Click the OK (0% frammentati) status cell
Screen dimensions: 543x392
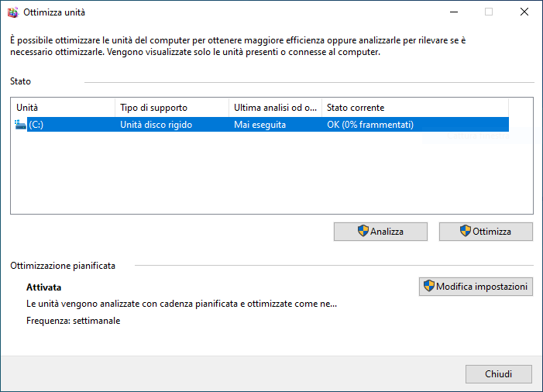(370, 124)
